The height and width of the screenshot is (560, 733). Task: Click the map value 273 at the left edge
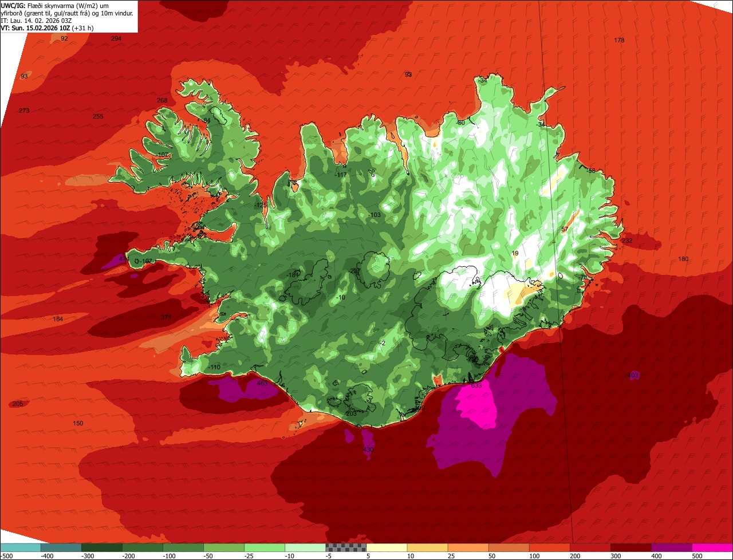pos(24,111)
